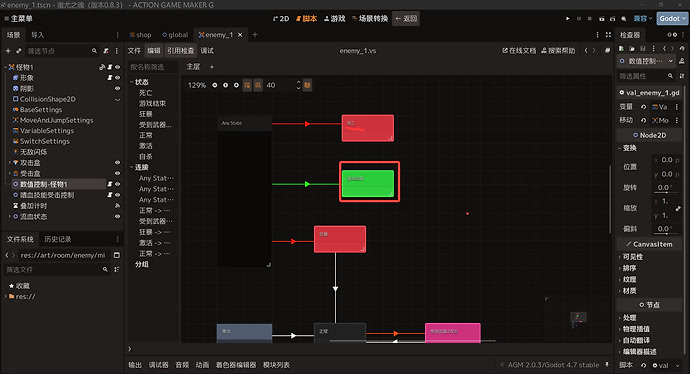The width and height of the screenshot is (690, 374).
Task: Reset the 移动 property with revert icon
Action: (643, 120)
